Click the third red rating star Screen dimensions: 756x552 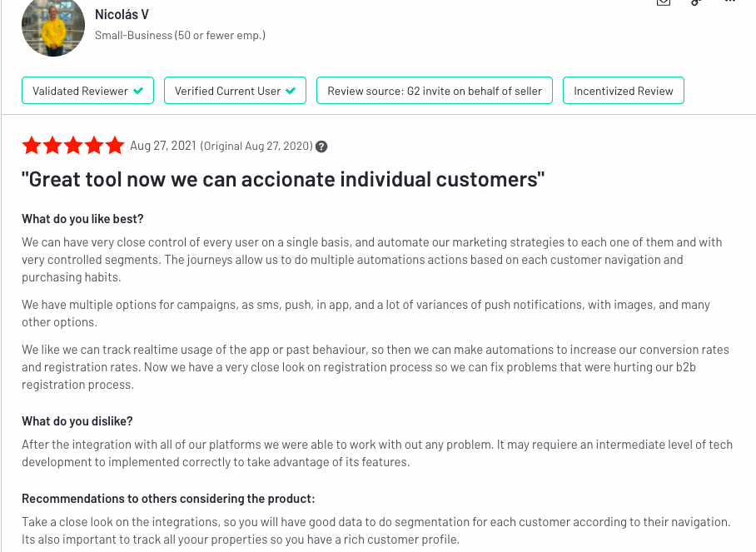pyautogui.click(x=73, y=146)
